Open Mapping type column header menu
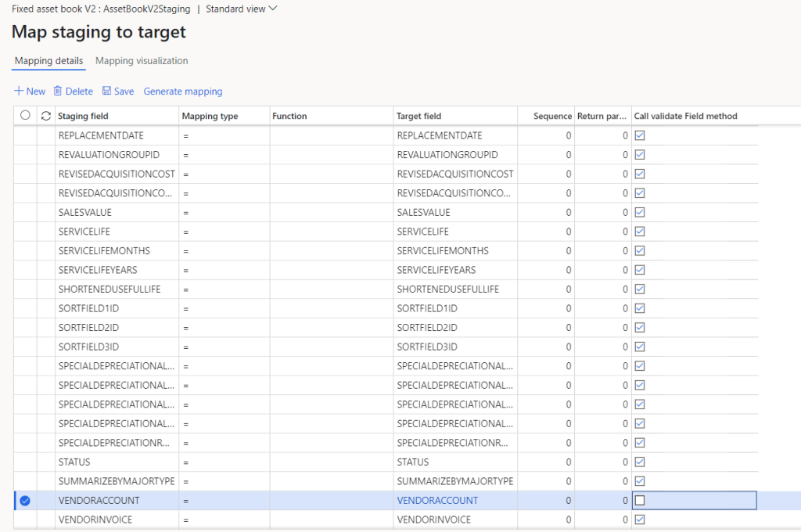The width and height of the screenshot is (801, 532). (210, 116)
